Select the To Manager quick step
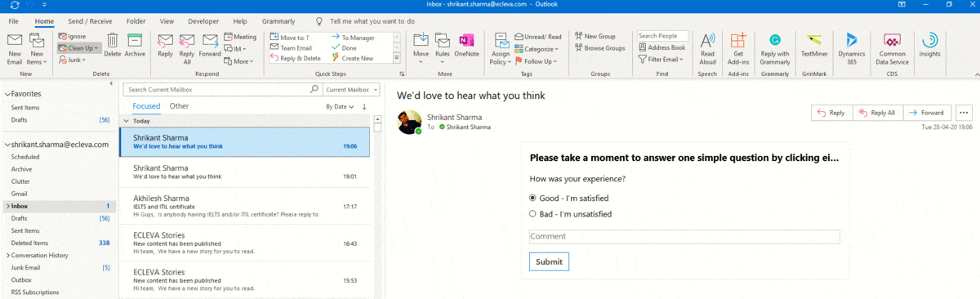 (352, 37)
